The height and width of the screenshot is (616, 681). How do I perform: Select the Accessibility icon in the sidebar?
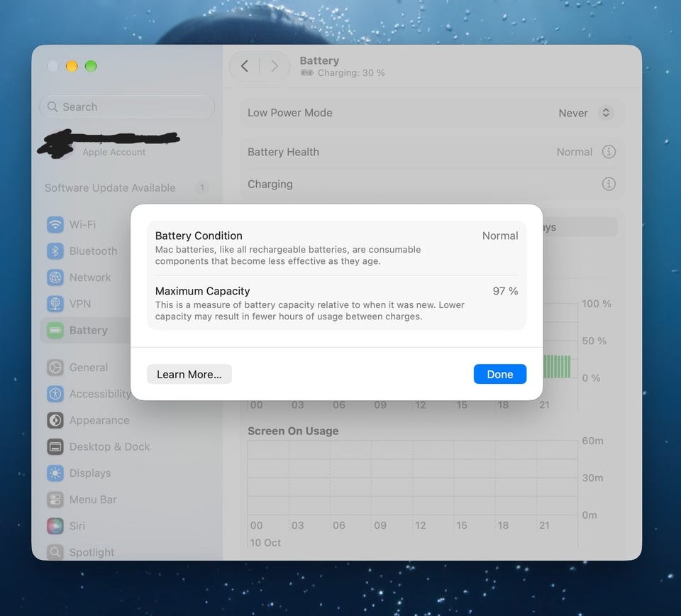pos(55,394)
